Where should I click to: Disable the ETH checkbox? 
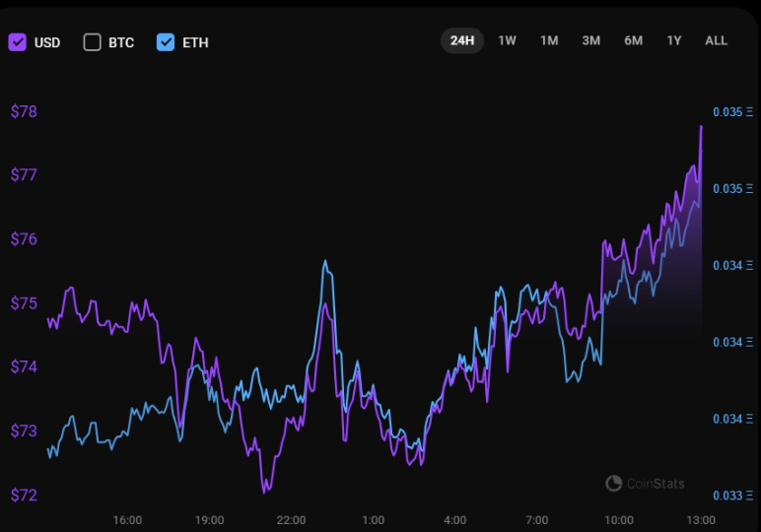tap(166, 41)
